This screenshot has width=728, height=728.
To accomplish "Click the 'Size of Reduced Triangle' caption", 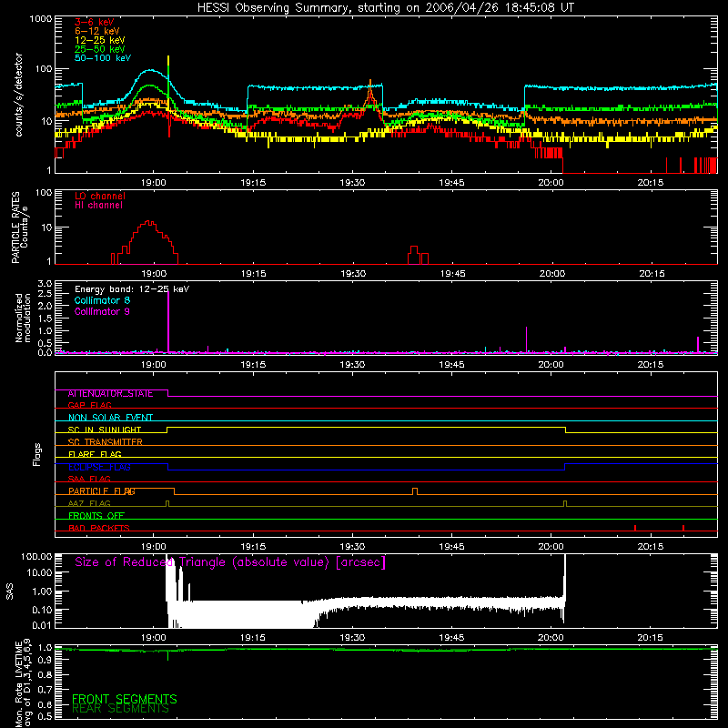I will click(x=230, y=562).
